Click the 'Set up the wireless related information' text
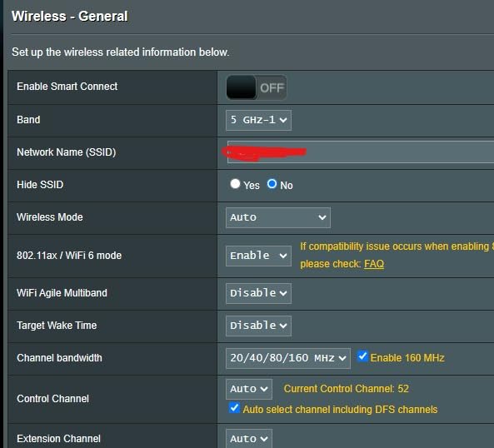The image size is (494, 448). [x=120, y=52]
